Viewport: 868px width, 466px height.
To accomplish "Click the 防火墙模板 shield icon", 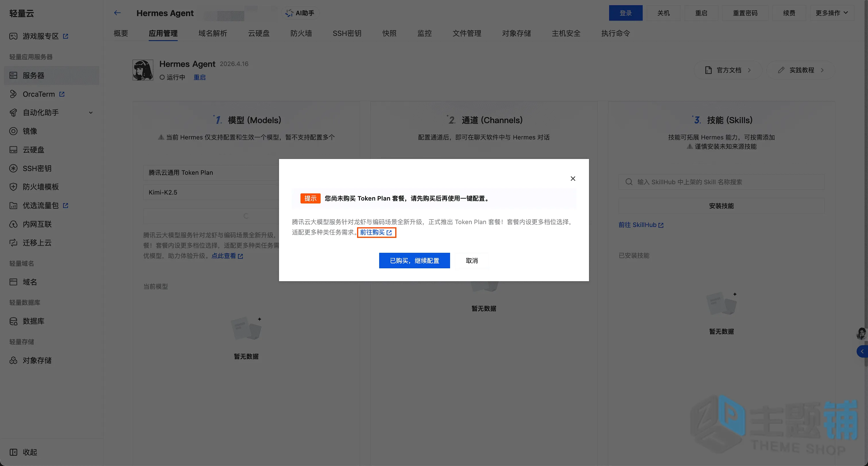I will click(13, 187).
